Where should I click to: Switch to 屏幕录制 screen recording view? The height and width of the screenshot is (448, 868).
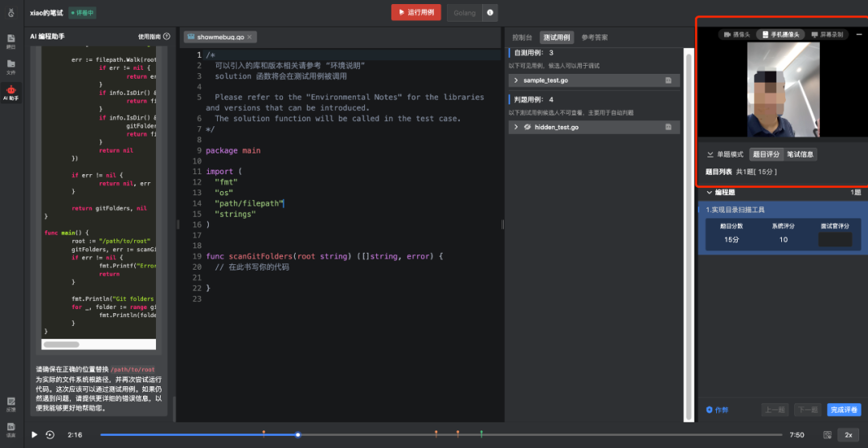[828, 35]
